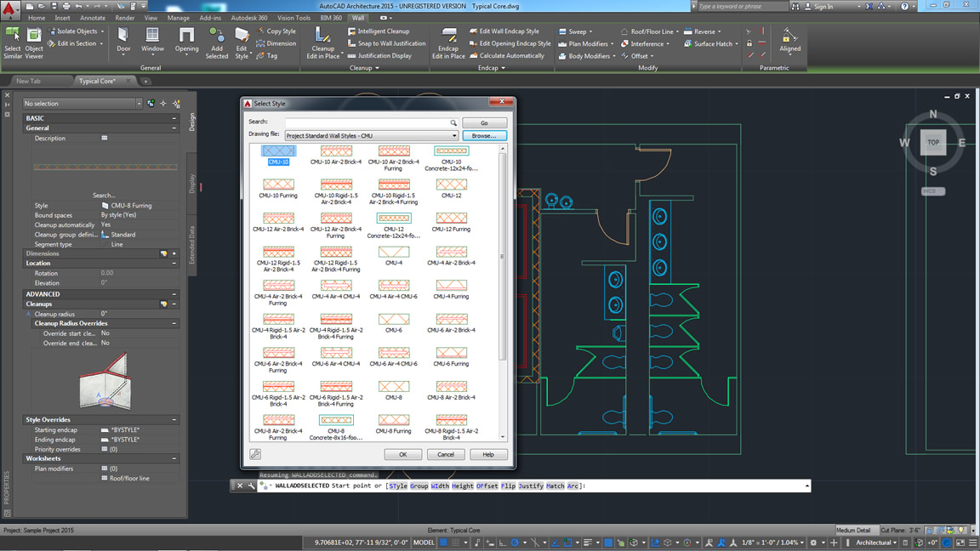
Task: Click the Cleanup Edit in Place tool
Action: (x=323, y=43)
